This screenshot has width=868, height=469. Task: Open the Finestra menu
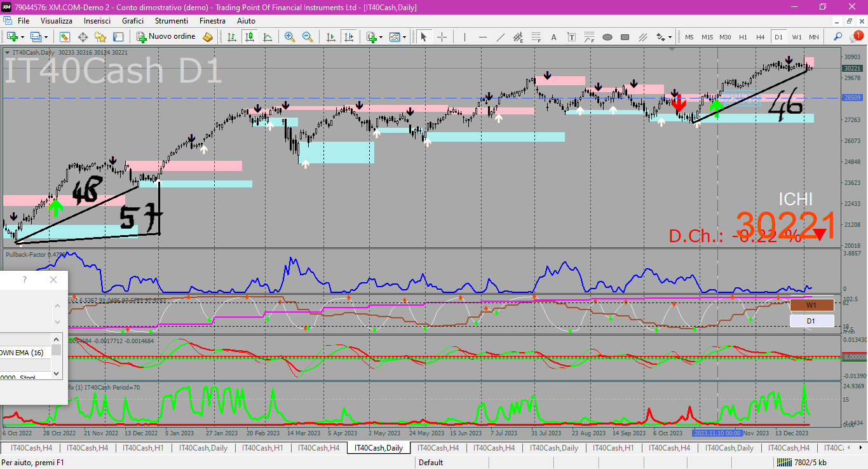pos(212,21)
